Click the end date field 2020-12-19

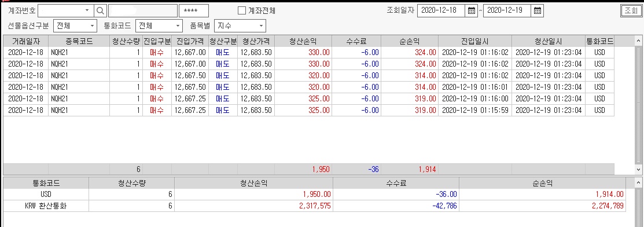click(x=507, y=10)
